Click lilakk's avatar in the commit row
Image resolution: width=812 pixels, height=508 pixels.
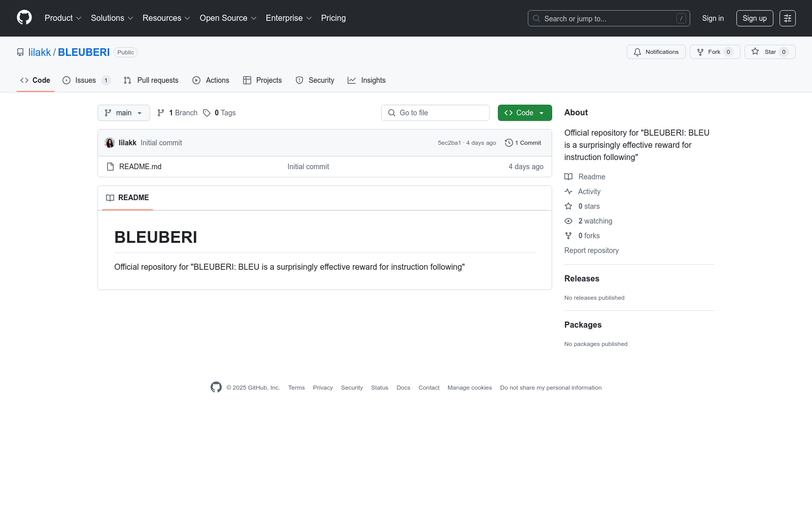[110, 143]
